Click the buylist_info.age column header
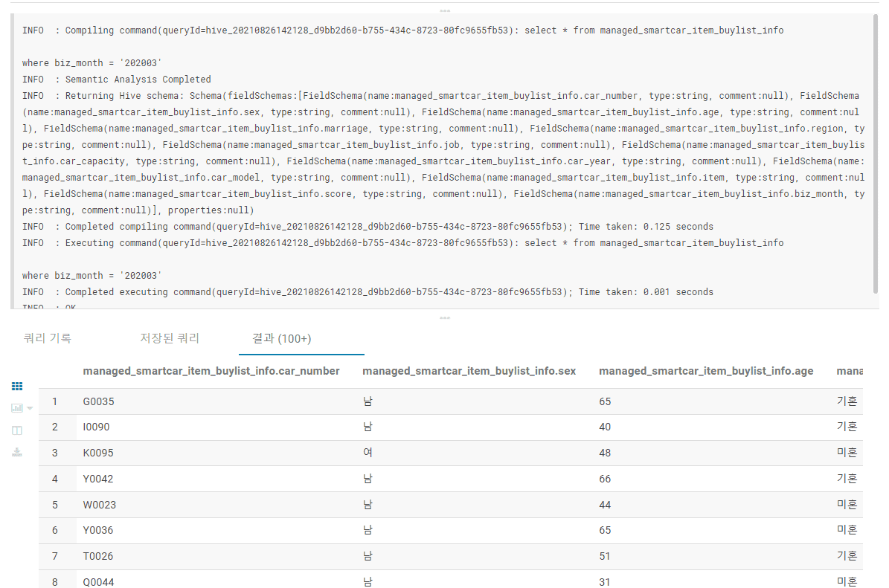Viewport: 889px width, 588px height. coord(706,371)
